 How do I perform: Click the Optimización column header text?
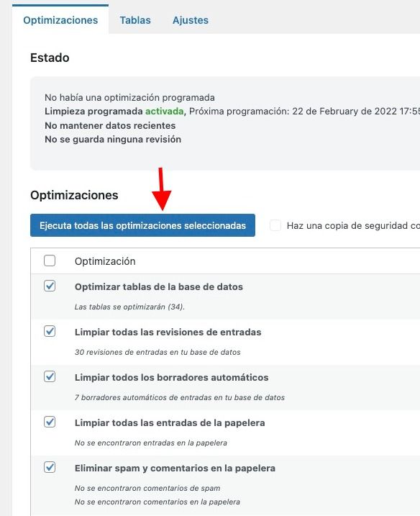click(x=105, y=261)
